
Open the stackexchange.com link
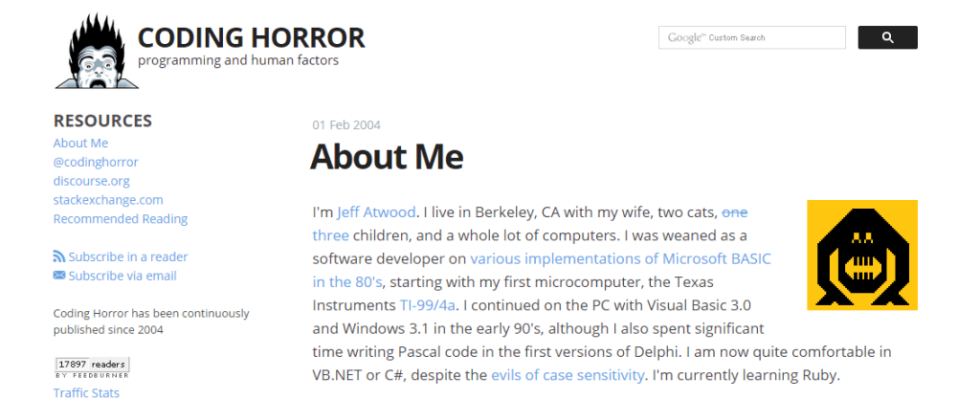pos(108,200)
